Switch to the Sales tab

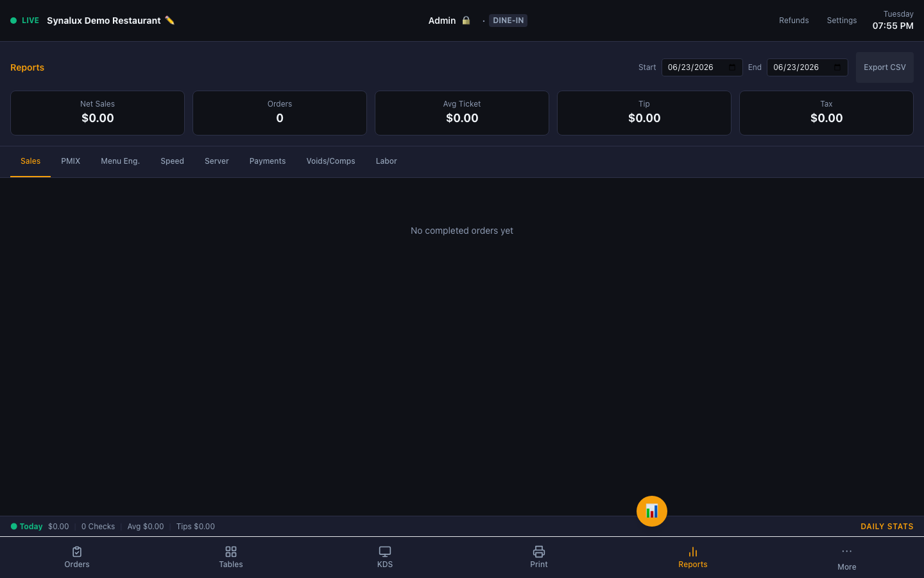click(30, 161)
